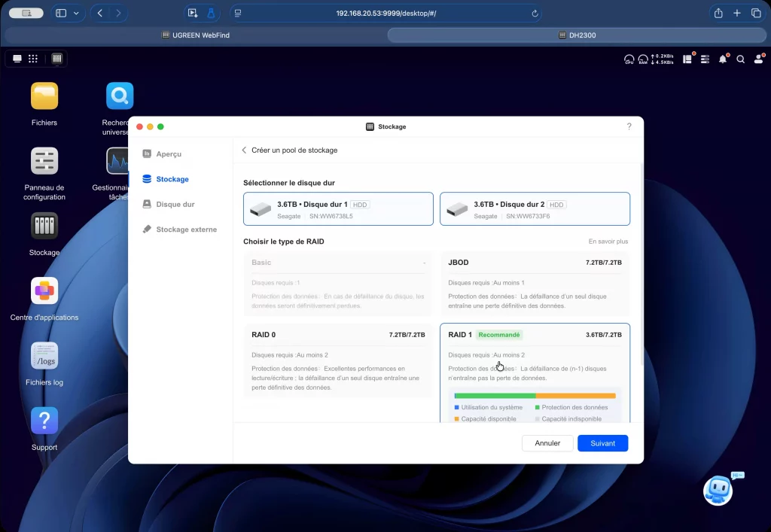Choose the RAID 0 option
The width and height of the screenshot is (771, 532).
[338, 361]
